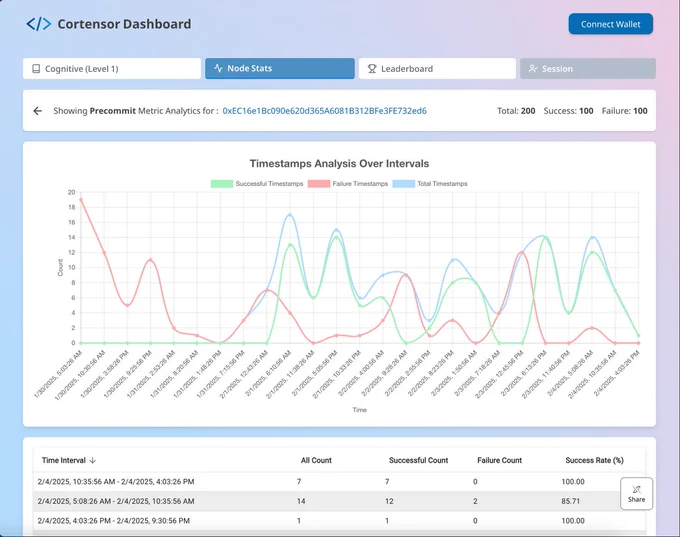Viewport: 680px width, 537px height.
Task: Click the user icon on Session tab
Action: [x=533, y=69]
